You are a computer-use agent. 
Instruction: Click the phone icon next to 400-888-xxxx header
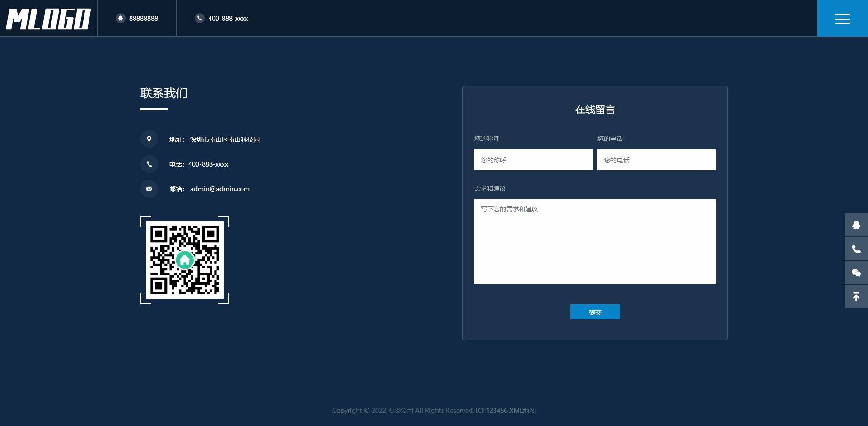coord(199,18)
